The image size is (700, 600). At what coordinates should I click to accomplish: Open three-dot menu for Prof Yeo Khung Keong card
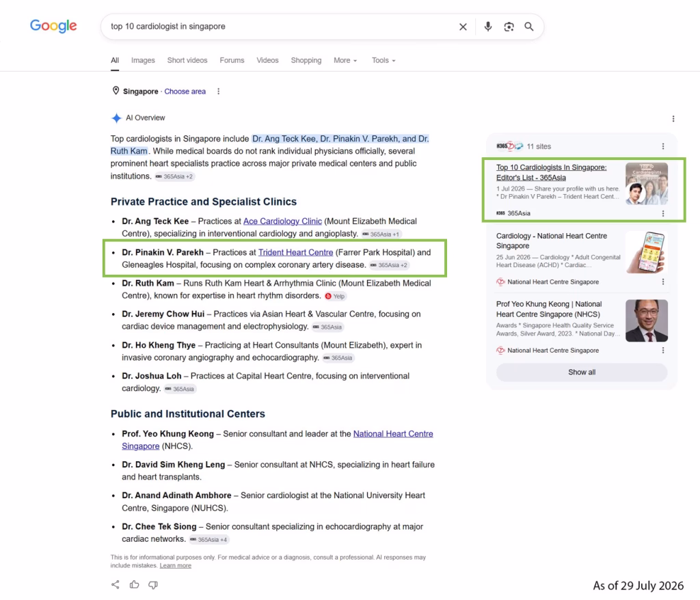pos(663,351)
